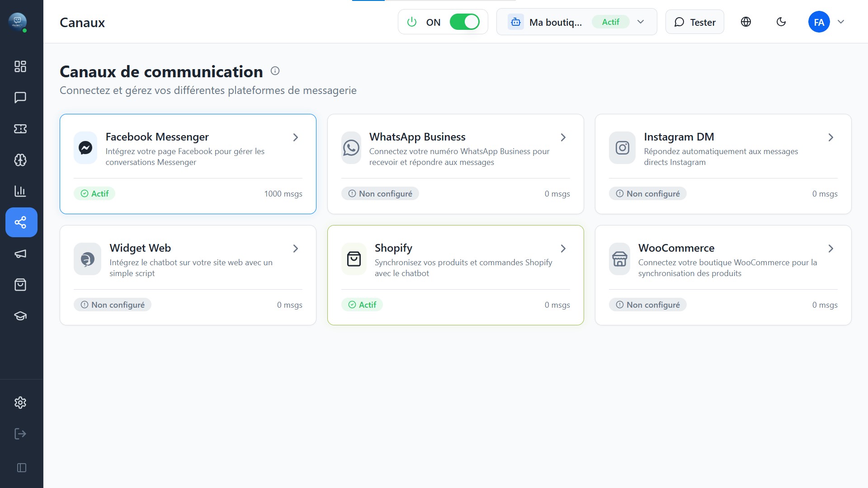This screenshot has width=868, height=488.
Task: Click the Shopify bag icon
Action: point(354,259)
